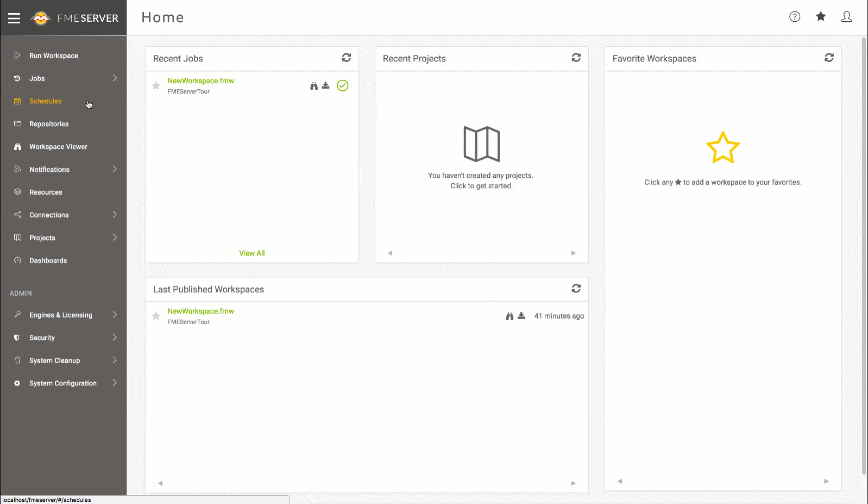Viewport: 868px width, 504px height.
Task: Click previous arrow in Favorite Workspaces panel
Action: click(620, 481)
